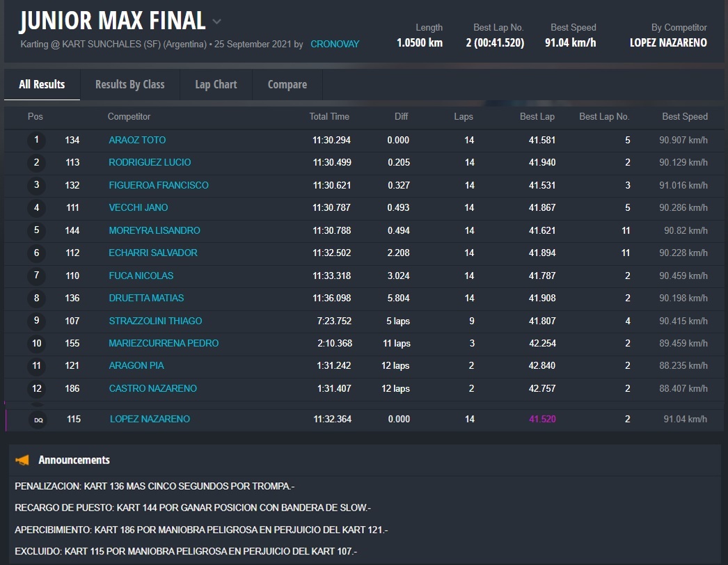The width and height of the screenshot is (728, 565).
Task: Open competitor ARAOZ TOTO's details
Action: click(137, 140)
